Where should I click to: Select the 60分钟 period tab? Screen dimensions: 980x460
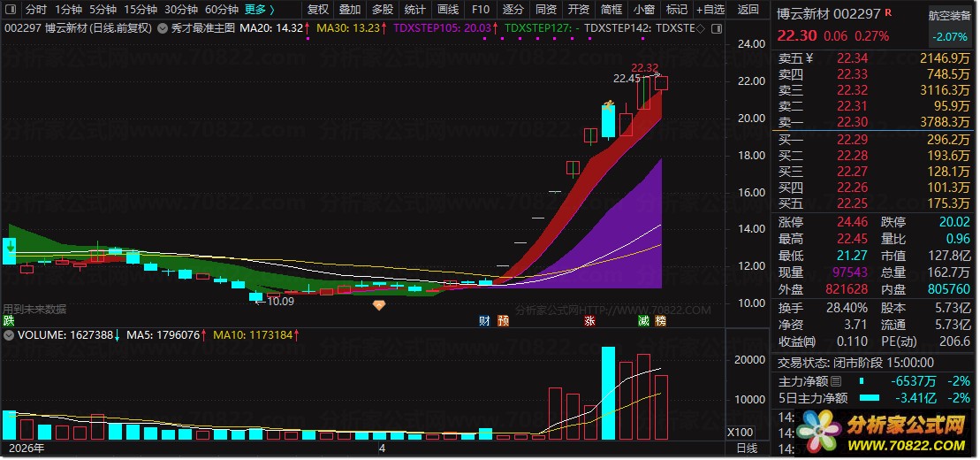tap(222, 10)
